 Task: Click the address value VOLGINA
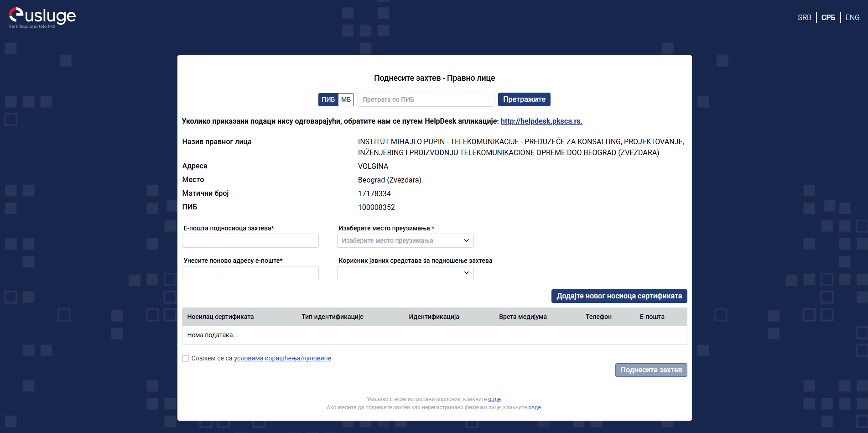click(373, 167)
